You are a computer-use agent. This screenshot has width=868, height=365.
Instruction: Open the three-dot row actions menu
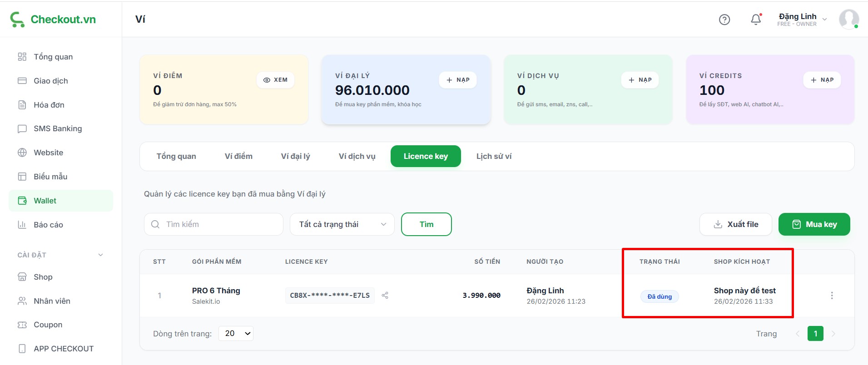pos(832,296)
